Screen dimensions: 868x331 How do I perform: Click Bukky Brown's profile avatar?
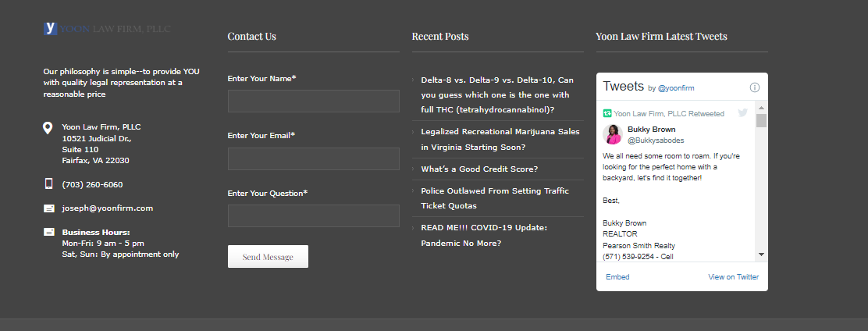point(613,134)
